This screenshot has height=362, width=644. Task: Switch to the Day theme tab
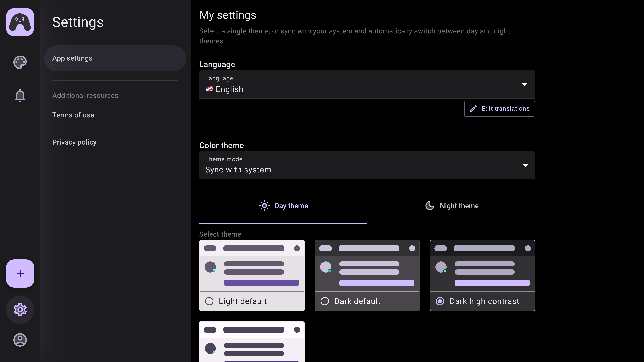[x=283, y=206]
